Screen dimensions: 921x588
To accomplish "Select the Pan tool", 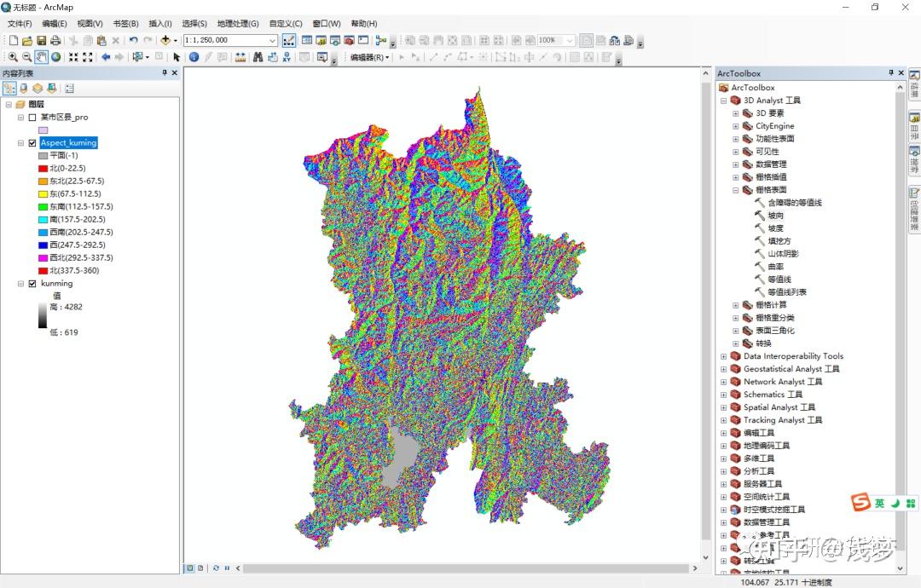I will (40, 57).
